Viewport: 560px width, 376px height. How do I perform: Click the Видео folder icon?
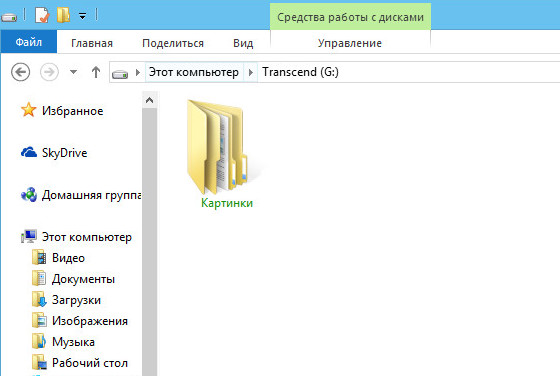(39, 257)
